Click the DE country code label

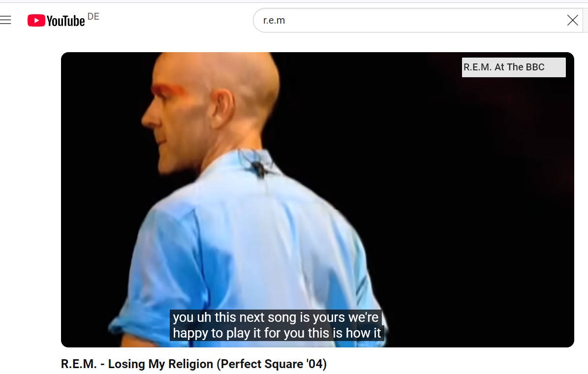pyautogui.click(x=93, y=17)
